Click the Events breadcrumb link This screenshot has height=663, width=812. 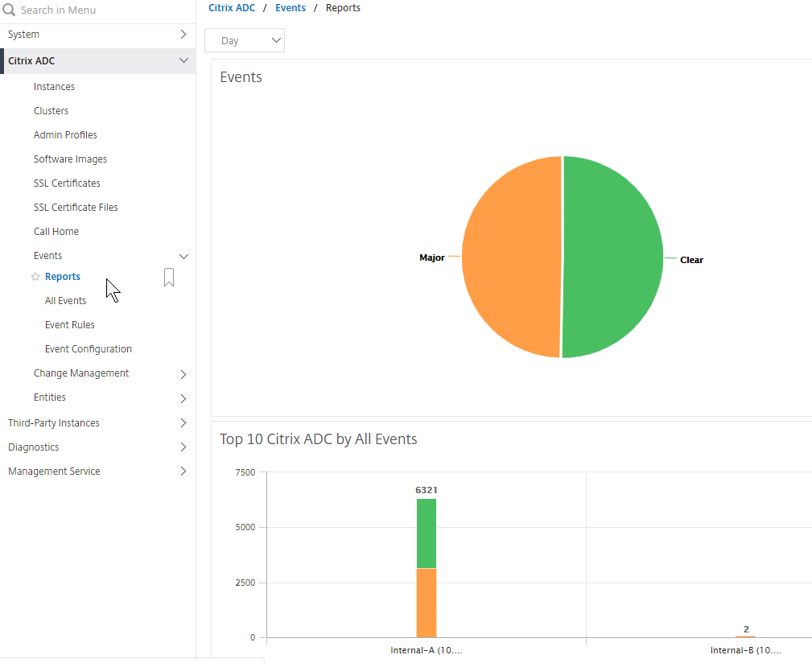[x=291, y=8]
